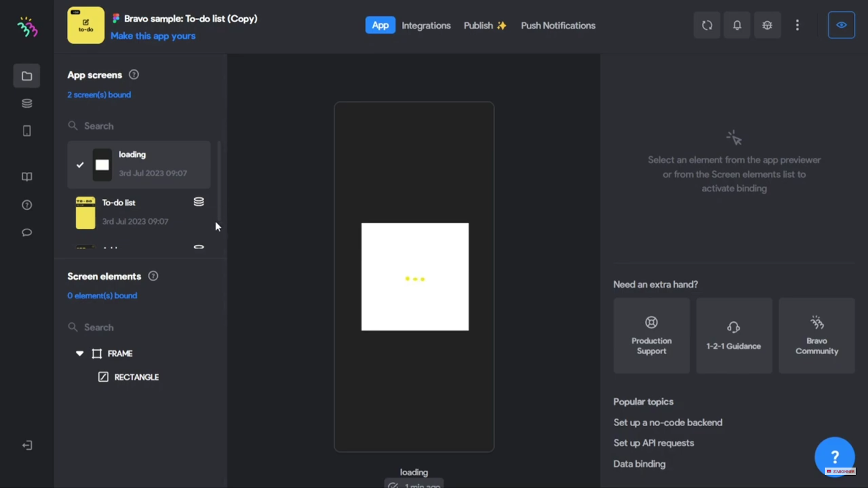Viewport: 868px width, 488px height.
Task: Switch to the Integrations tab
Action: pyautogui.click(x=426, y=25)
